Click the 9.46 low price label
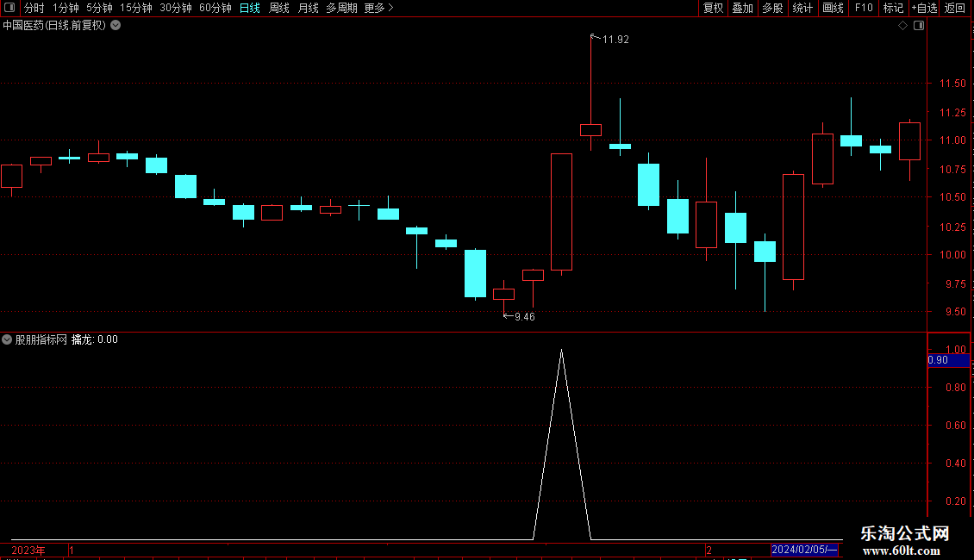Viewport: 974px width, 560px height. [524, 317]
